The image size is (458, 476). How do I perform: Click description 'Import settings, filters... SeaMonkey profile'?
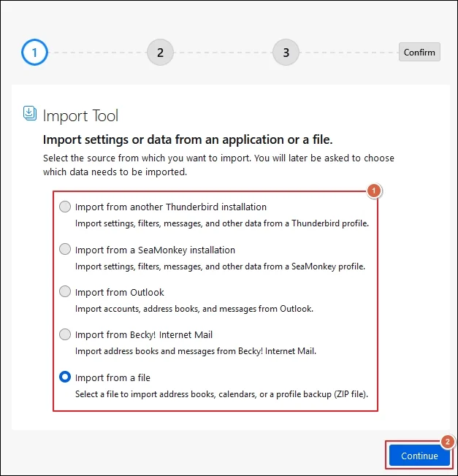coord(220,266)
